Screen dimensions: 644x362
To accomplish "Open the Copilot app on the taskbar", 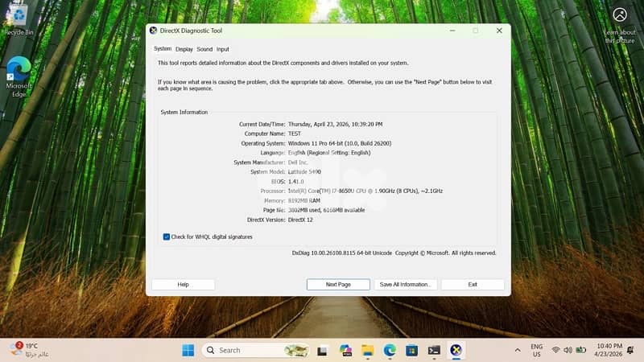I will 345,350.
